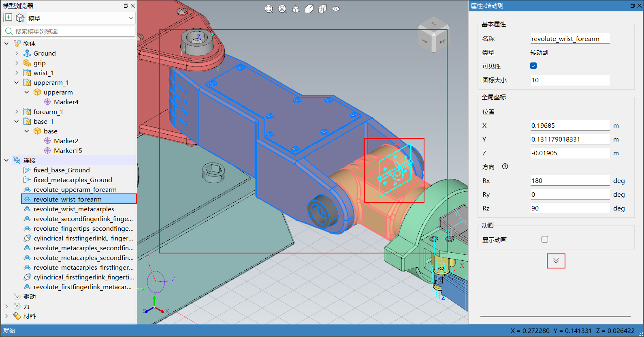Enable the 显示动画 checkbox

[x=545, y=239]
